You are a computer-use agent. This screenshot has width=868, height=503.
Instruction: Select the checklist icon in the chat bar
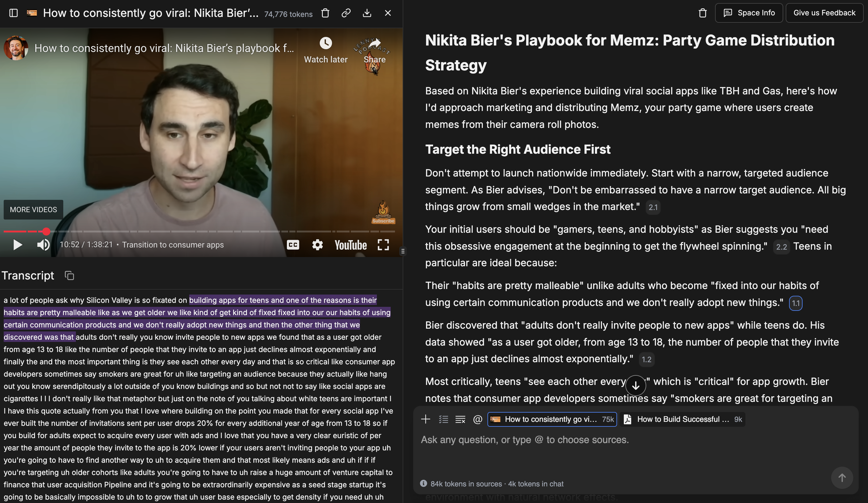pyautogui.click(x=444, y=419)
